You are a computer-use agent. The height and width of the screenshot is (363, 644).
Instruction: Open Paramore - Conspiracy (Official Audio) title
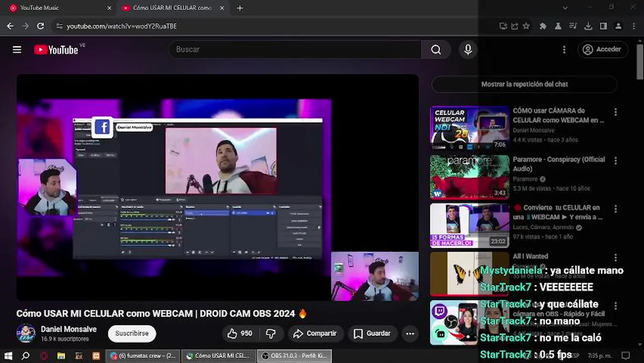(x=559, y=164)
